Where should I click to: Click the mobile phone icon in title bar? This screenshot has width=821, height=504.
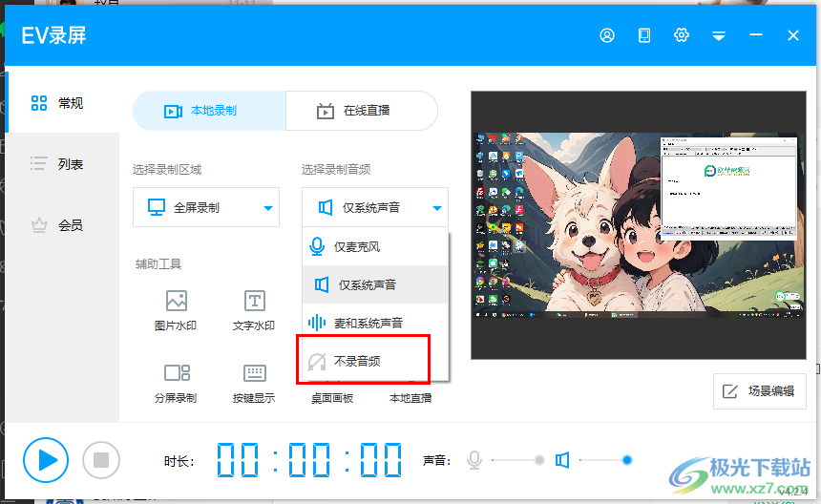coord(644,35)
